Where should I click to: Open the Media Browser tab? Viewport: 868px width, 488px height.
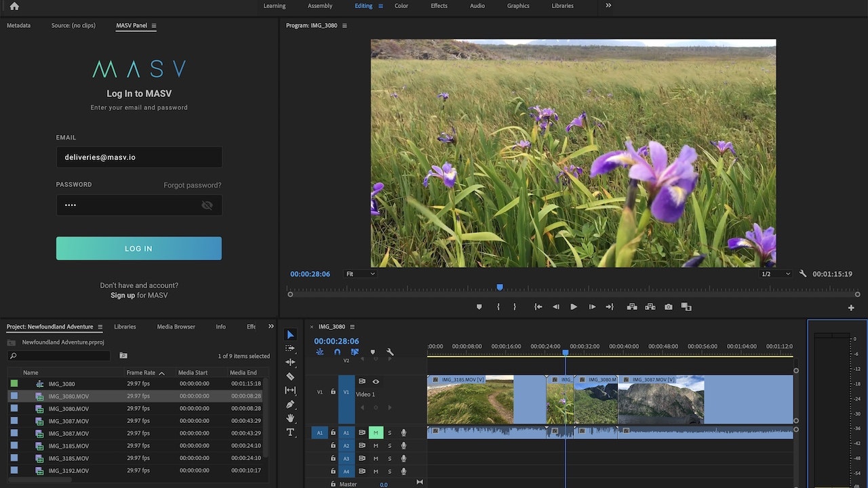pyautogui.click(x=176, y=327)
